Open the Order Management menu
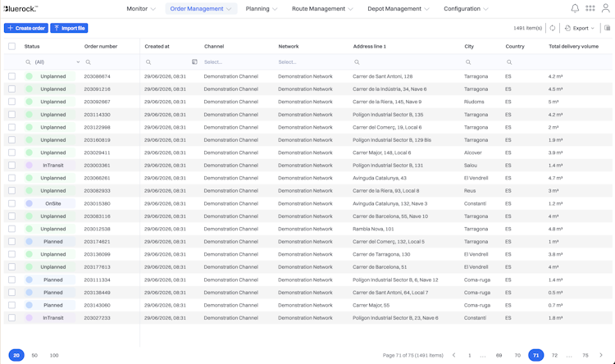This screenshot has width=615, height=364. click(201, 9)
